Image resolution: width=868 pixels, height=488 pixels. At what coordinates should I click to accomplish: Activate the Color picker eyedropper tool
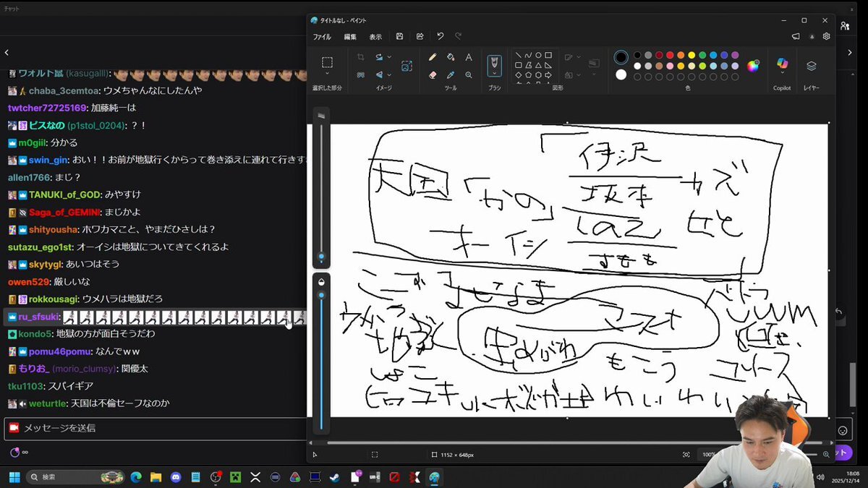pos(451,74)
